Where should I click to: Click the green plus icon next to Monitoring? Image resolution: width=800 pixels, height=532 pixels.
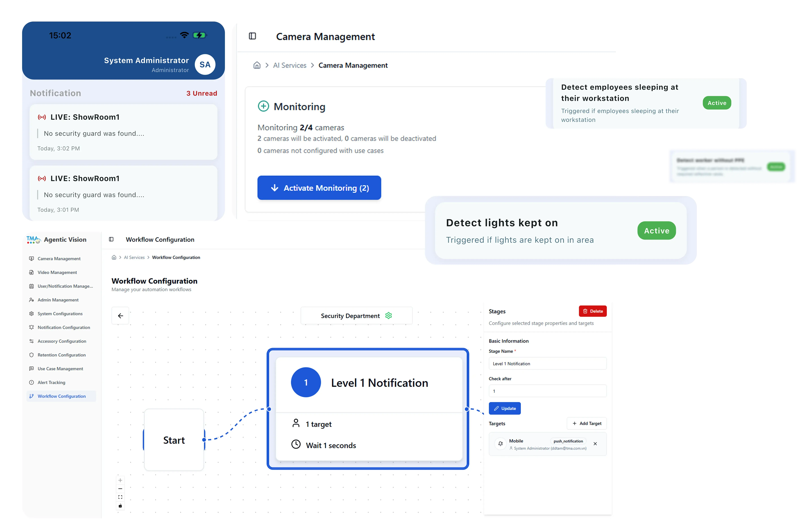[263, 106]
